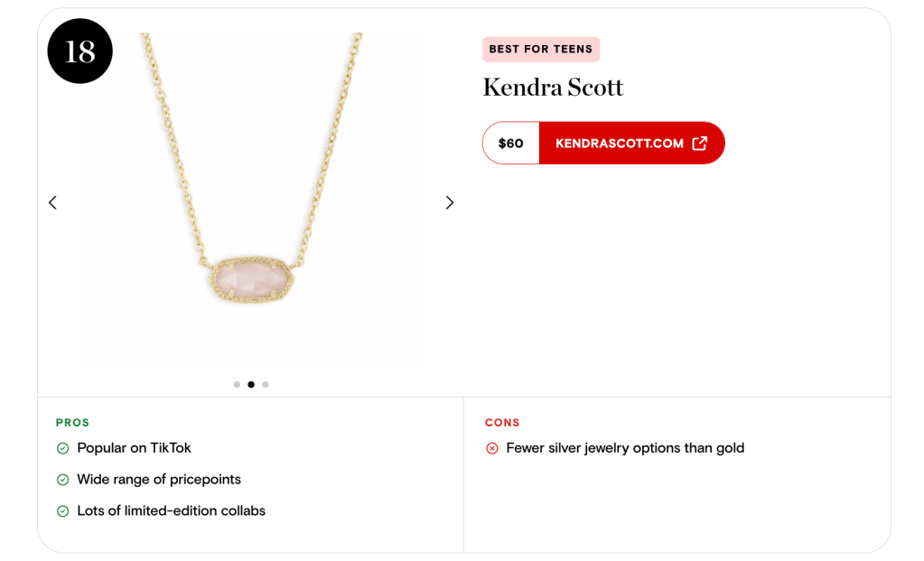Click the pink pendant necklace image

(x=248, y=276)
